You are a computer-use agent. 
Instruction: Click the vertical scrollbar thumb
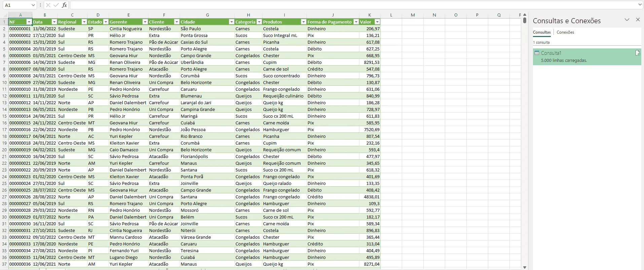coord(525,21)
